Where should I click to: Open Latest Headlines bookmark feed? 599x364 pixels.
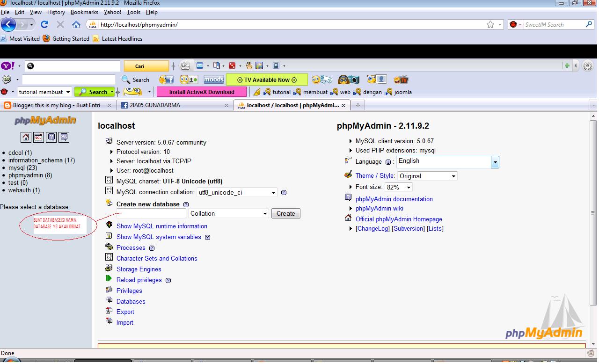click(117, 39)
